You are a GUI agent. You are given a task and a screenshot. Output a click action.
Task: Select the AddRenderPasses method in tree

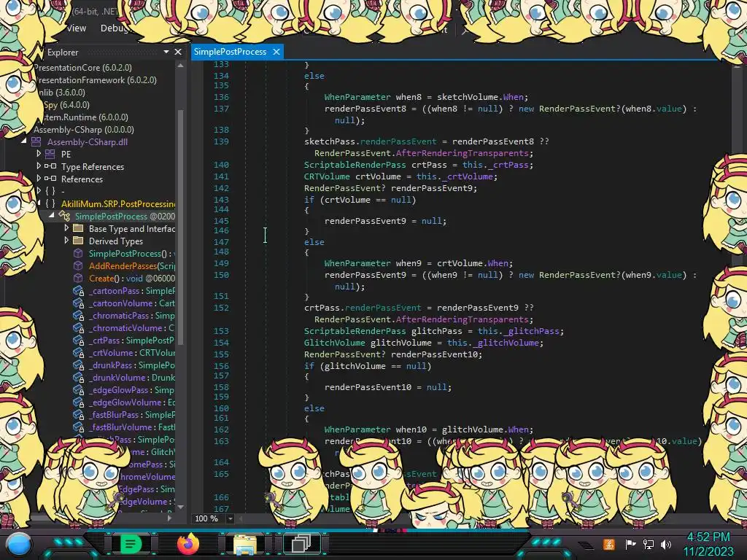coord(132,265)
